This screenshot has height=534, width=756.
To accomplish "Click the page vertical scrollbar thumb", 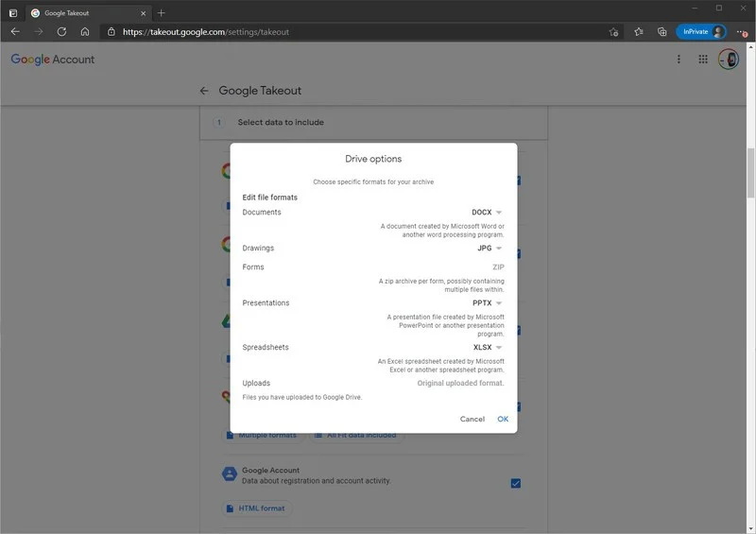I will [750, 173].
